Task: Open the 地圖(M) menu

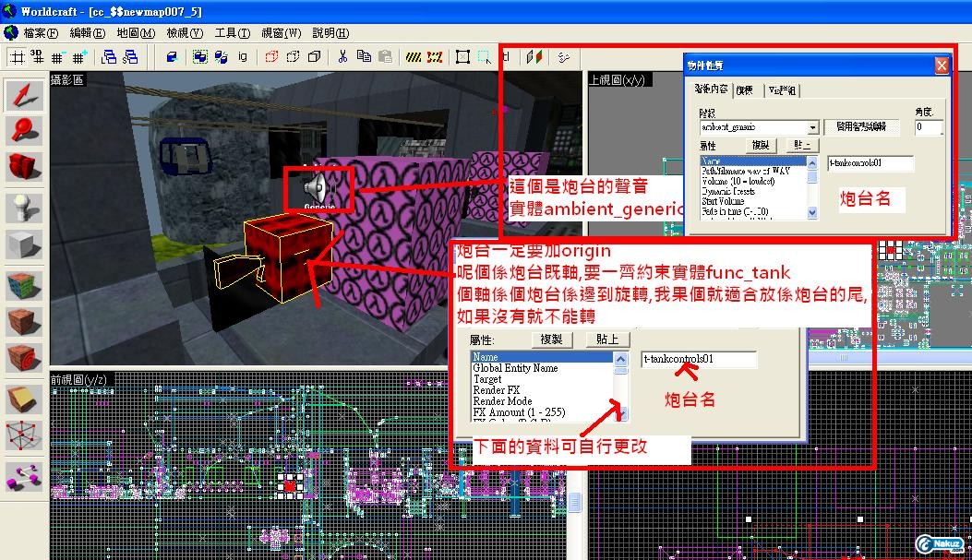Action: (x=136, y=33)
